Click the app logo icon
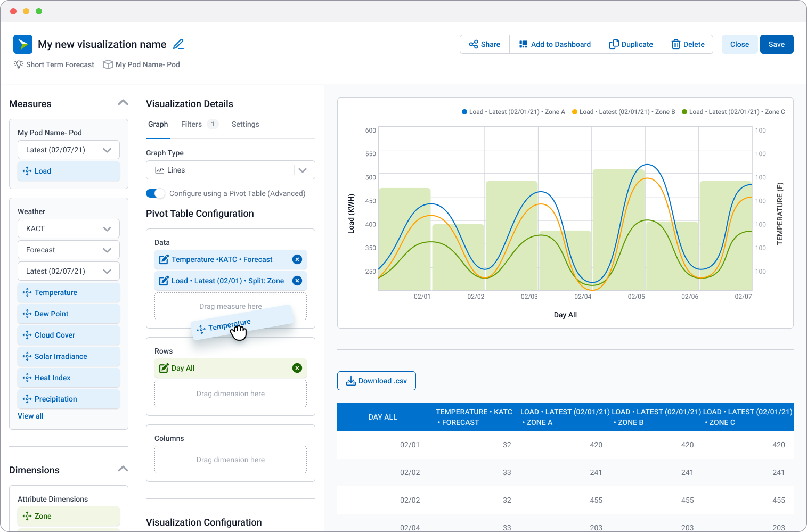 coord(23,44)
